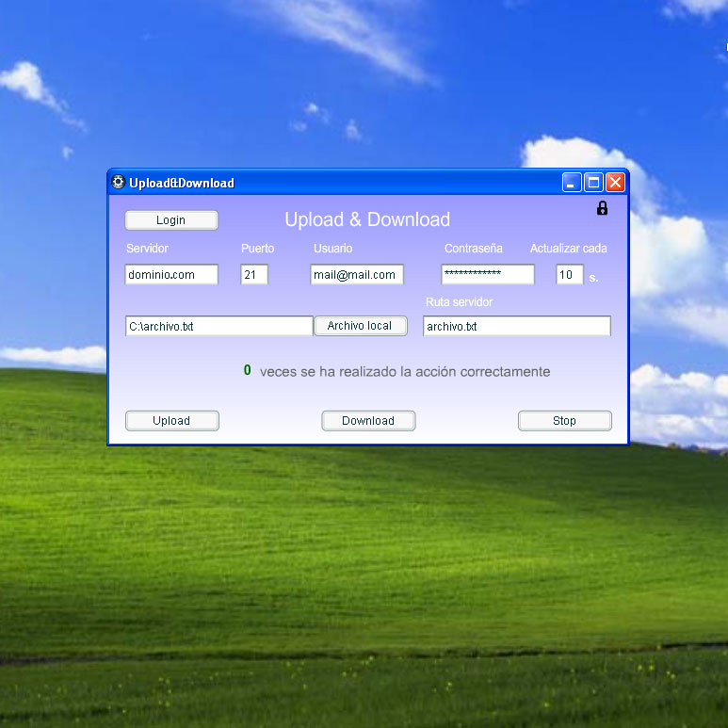728x728 pixels.
Task: Focus the Puerto field showing 21
Action: [254, 274]
